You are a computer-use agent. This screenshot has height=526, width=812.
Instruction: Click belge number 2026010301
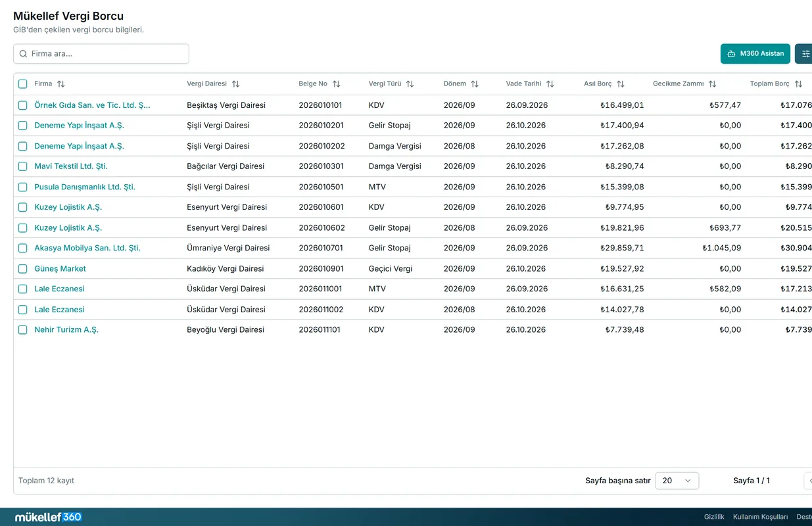click(x=321, y=166)
